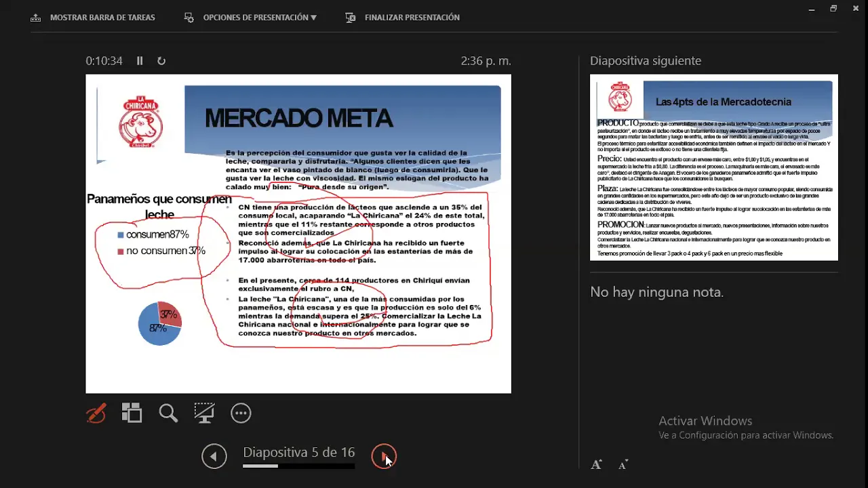Image resolution: width=868 pixels, height=488 pixels.
Task: Click the No hay ninguna nota text
Action: [656, 292]
